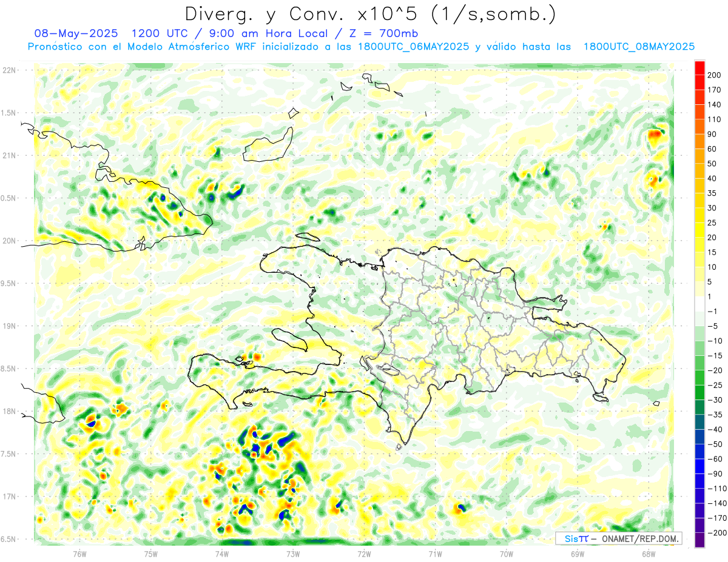
Task: Click the positive '110' color bar value
Action: [x=714, y=119]
